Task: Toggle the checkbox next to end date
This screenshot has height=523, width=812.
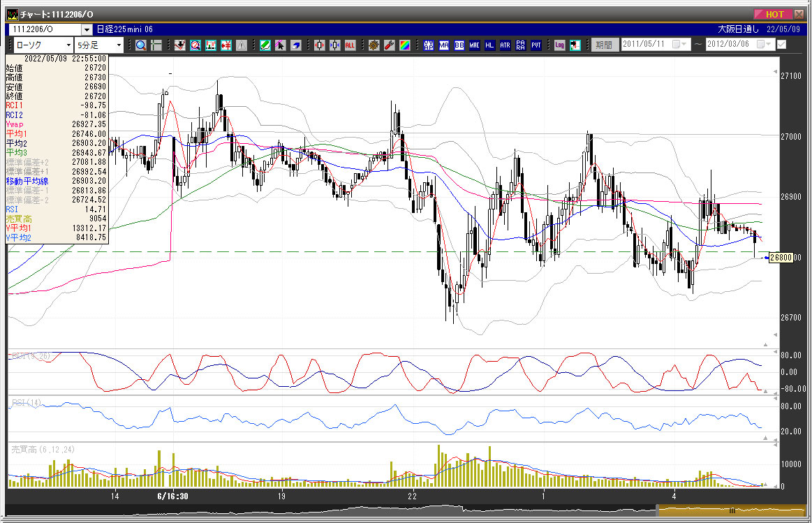Action: click(781, 45)
